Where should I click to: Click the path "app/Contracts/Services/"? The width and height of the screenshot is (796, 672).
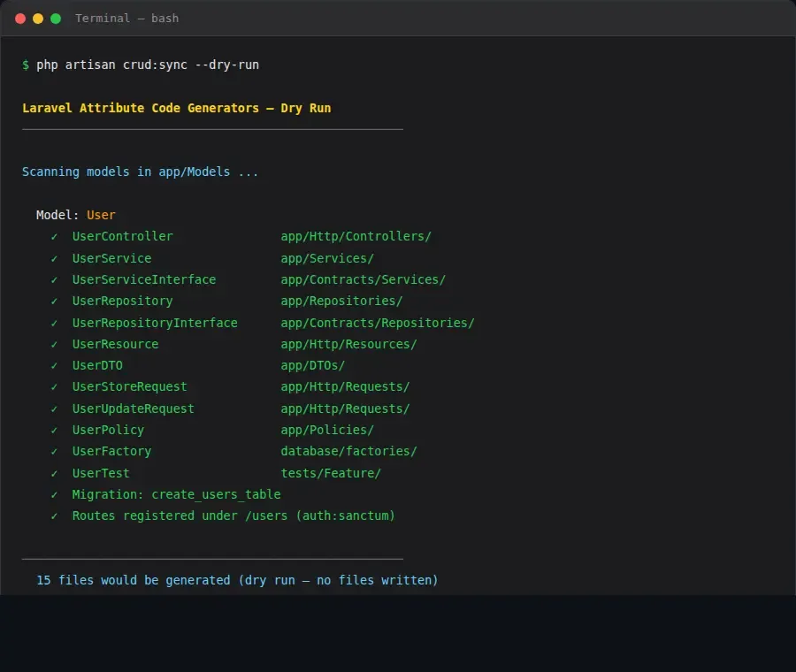pyautogui.click(x=363, y=279)
